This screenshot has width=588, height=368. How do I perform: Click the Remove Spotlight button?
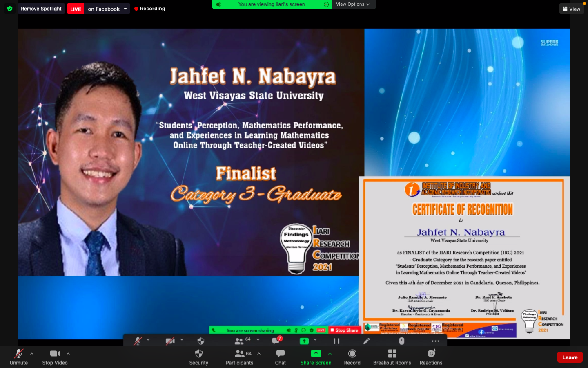point(41,9)
